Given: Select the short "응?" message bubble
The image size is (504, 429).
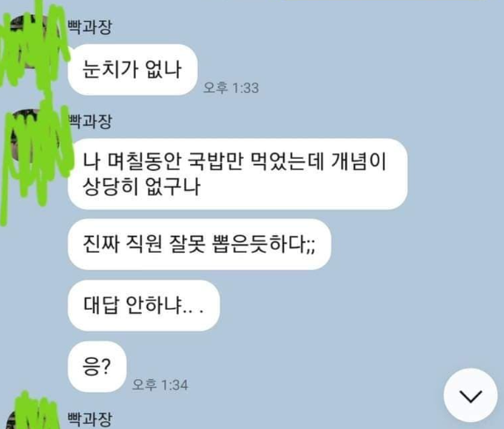Looking at the screenshot, I should 97,367.
